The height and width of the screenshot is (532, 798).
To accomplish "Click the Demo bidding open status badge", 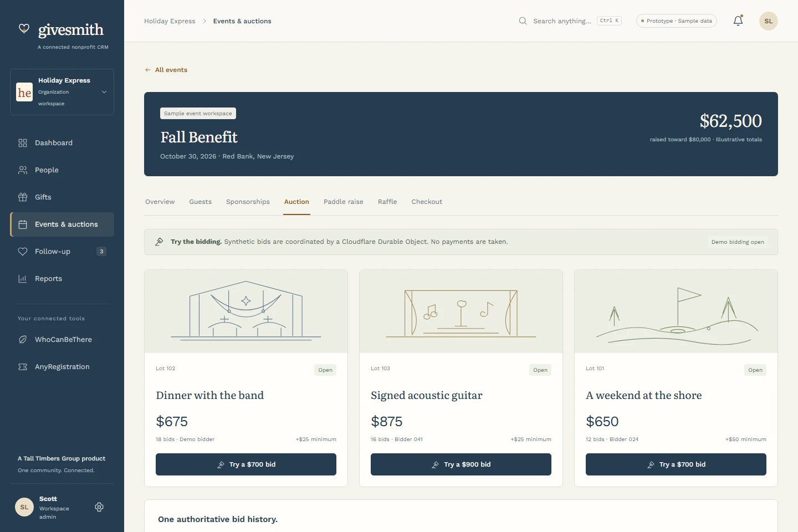I will pos(738,242).
